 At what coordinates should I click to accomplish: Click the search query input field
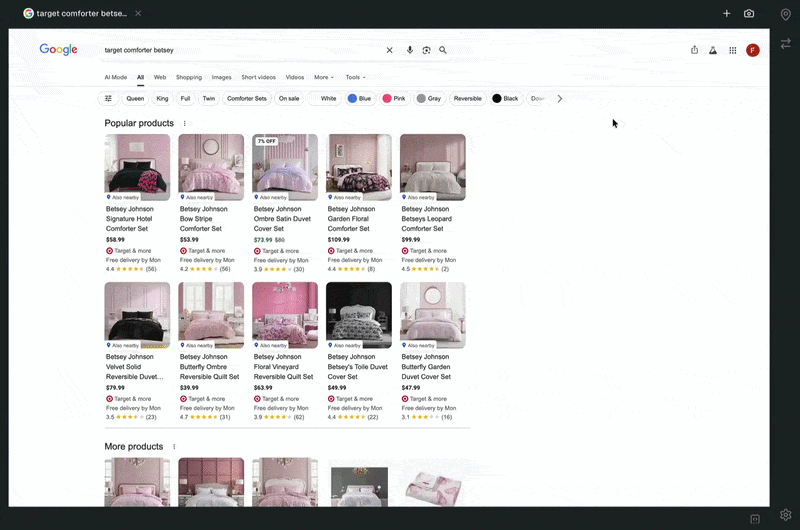tap(240, 50)
